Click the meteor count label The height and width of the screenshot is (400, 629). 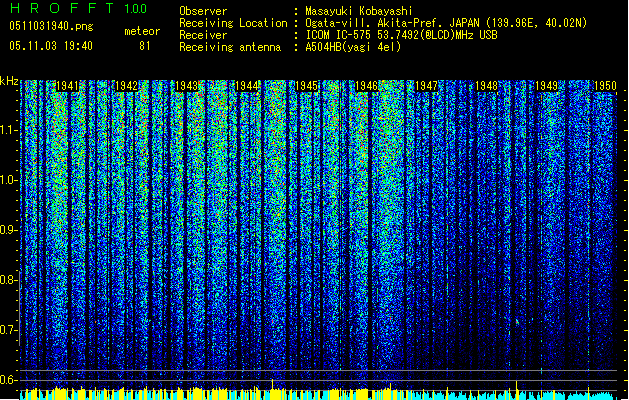(x=142, y=31)
